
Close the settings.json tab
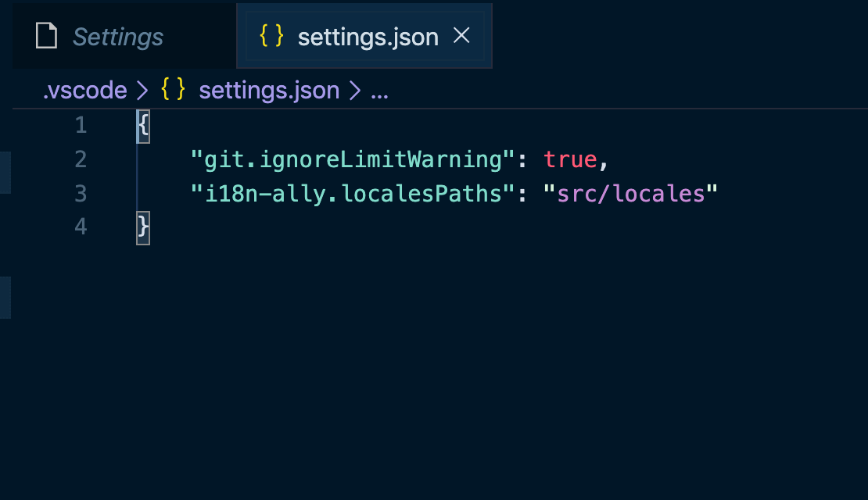(x=462, y=35)
